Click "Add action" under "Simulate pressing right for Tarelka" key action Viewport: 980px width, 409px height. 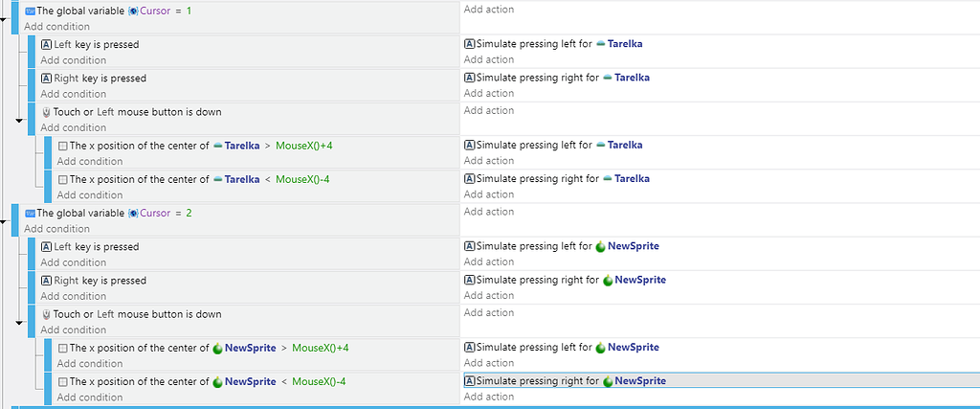pyautogui.click(x=488, y=94)
